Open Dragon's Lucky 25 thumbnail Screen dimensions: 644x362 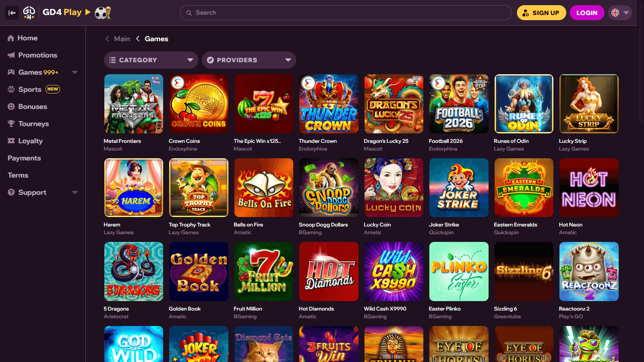pos(394,104)
